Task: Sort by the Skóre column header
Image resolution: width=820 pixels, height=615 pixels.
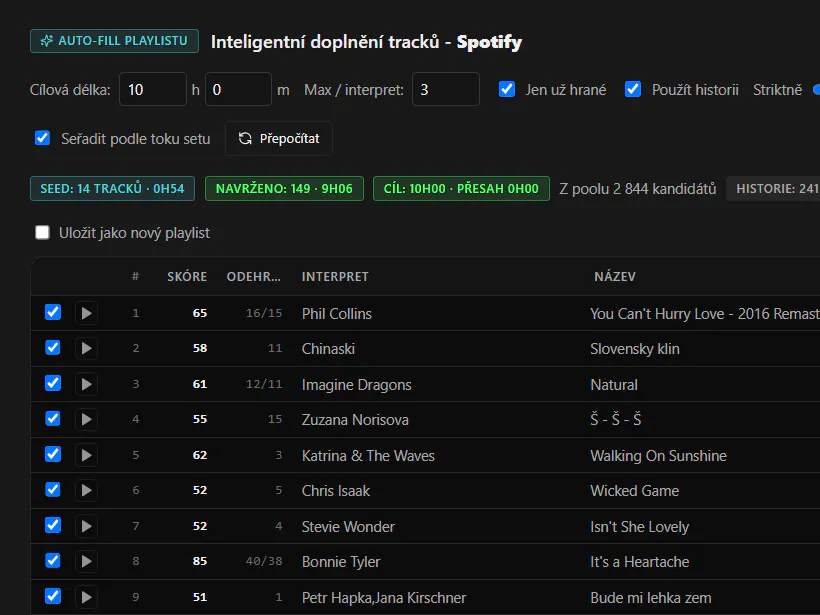Action: [187, 277]
